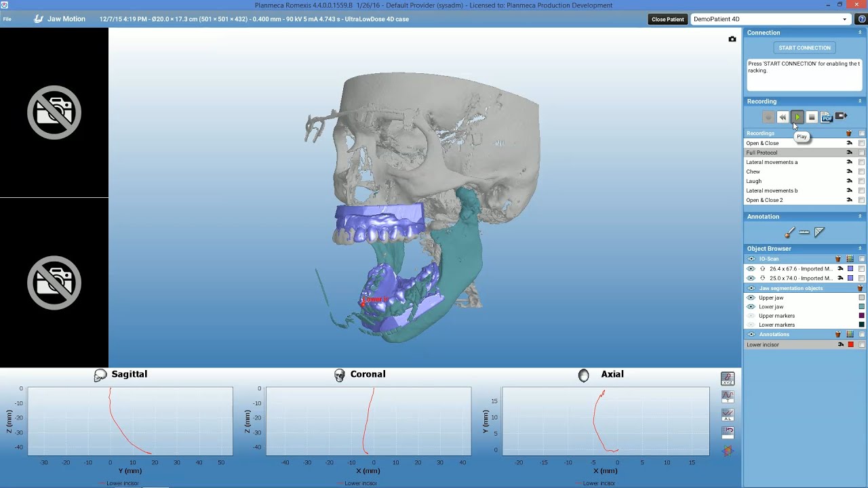Screen dimensions: 868x488
Task: Open help with the question mark icon
Action: (x=862, y=19)
